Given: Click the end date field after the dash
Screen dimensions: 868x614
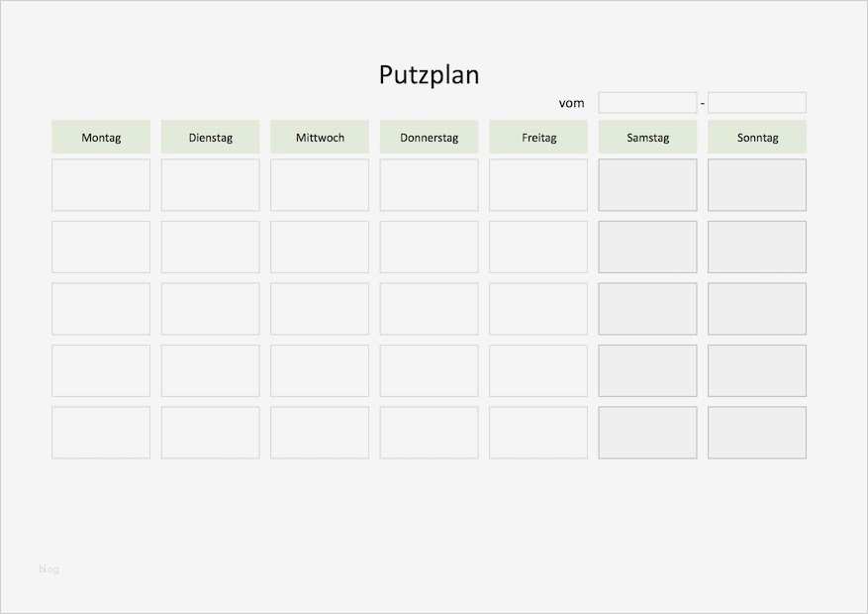Looking at the screenshot, I should pyautogui.click(x=756, y=103).
